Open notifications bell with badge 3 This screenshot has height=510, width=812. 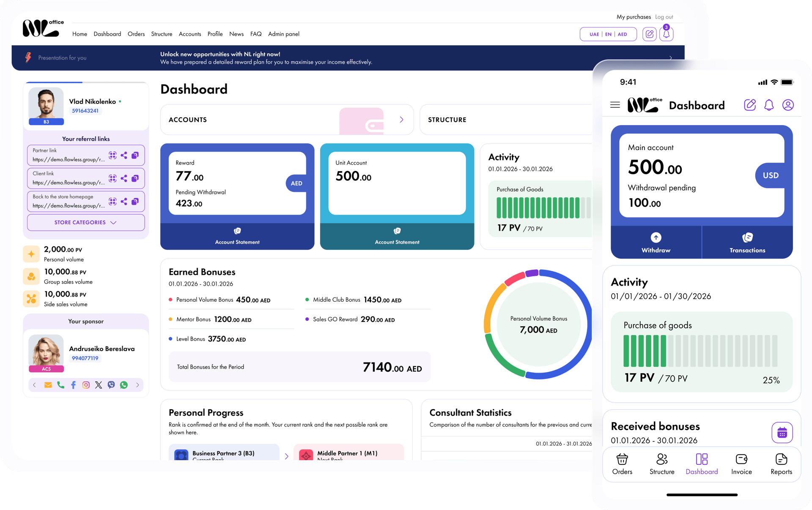coord(667,33)
